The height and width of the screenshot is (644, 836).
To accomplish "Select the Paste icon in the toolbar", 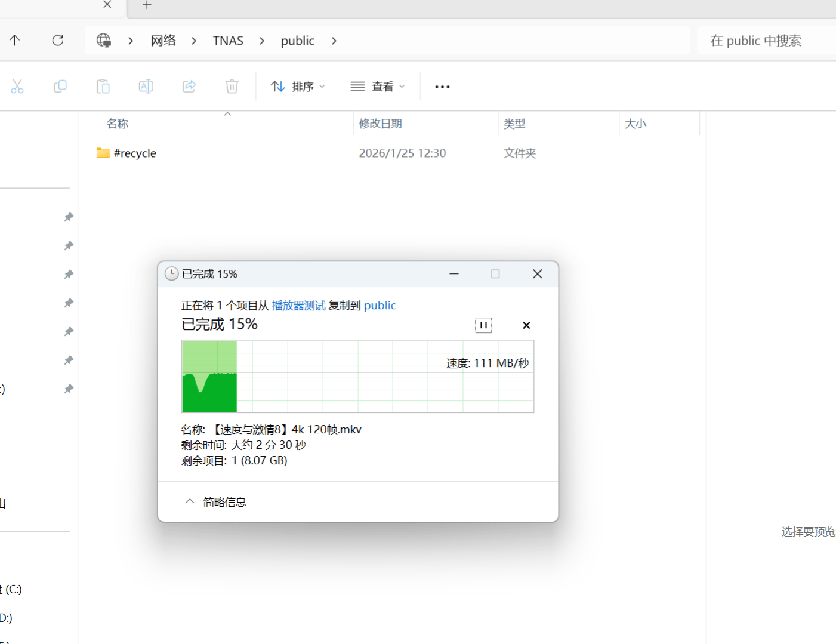I will tap(103, 86).
